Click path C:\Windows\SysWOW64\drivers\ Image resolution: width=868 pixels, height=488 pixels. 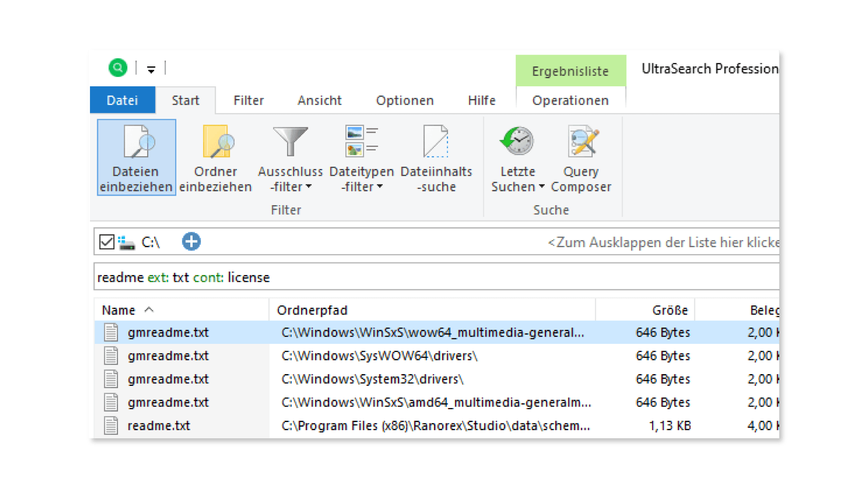point(380,356)
